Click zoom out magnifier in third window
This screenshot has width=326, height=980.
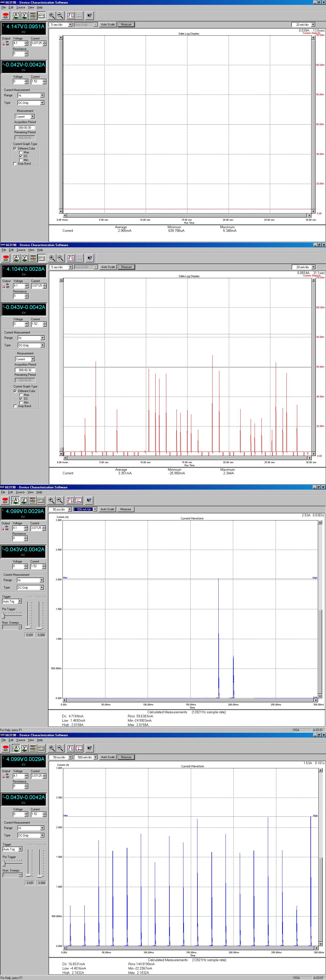tap(60, 500)
